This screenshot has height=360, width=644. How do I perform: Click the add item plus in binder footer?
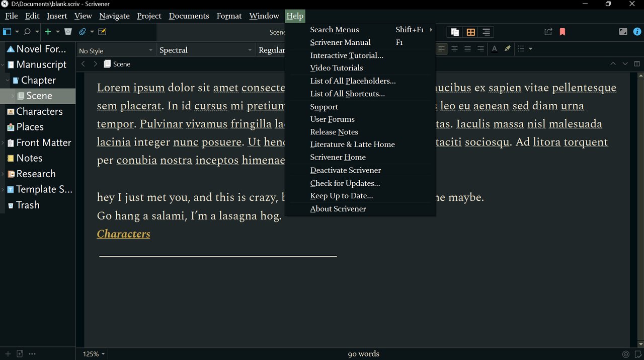click(8, 354)
